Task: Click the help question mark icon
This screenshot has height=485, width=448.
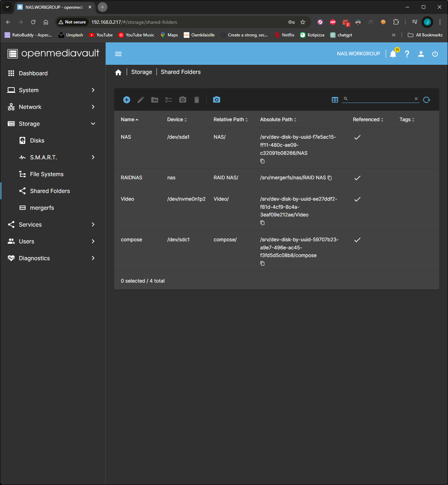Action: pos(407,54)
